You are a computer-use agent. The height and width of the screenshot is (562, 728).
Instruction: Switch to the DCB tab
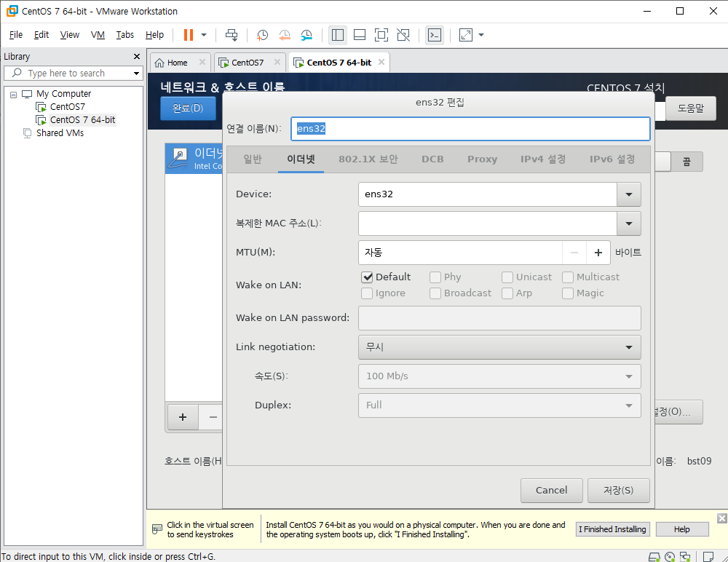[x=432, y=159]
